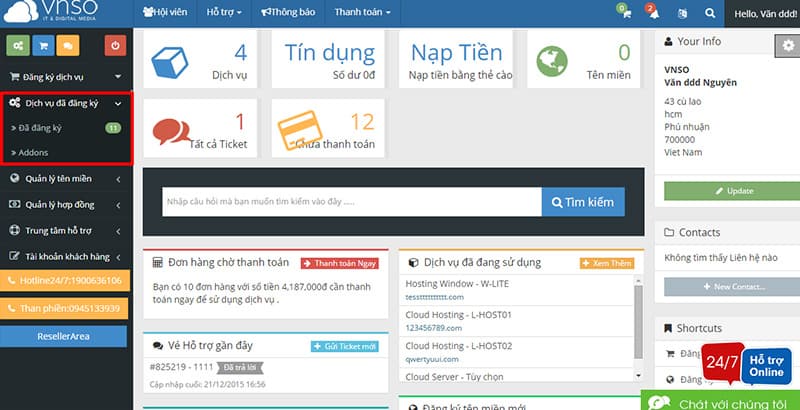The height and width of the screenshot is (410, 800).
Task: Click the blue cube Dịch vụ icon
Action: tap(169, 62)
